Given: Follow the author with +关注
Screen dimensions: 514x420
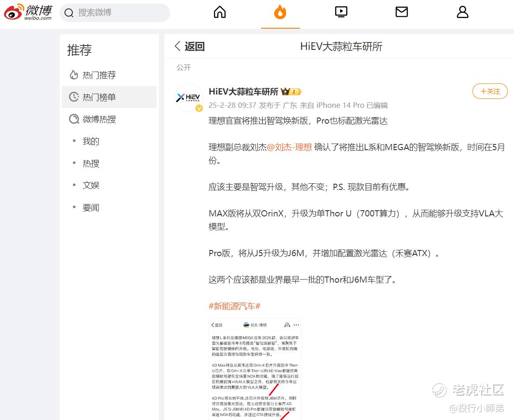Looking at the screenshot, I should [x=490, y=91].
